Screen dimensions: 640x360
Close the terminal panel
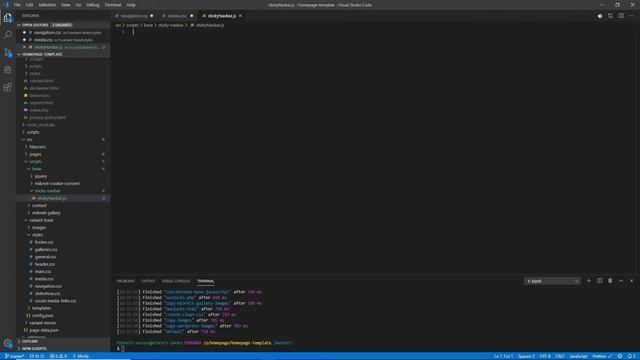click(631, 281)
